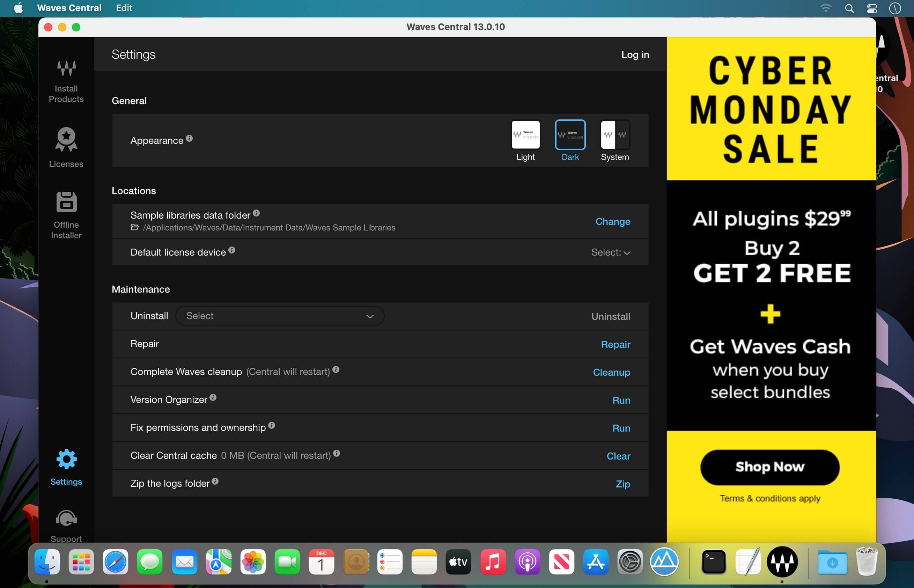Click Shop Now in the ad
Image resolution: width=914 pixels, height=588 pixels.
pos(770,467)
